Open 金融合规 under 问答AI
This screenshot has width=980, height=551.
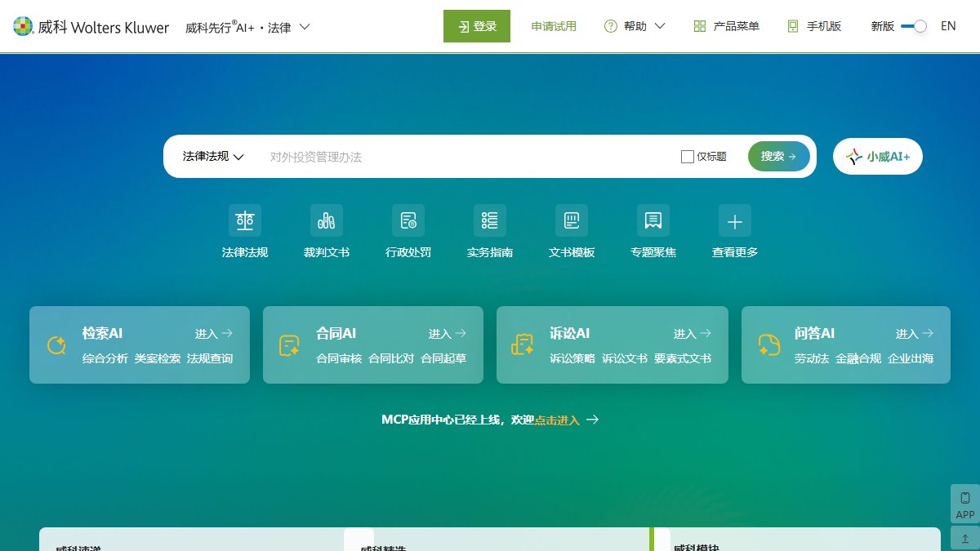858,358
